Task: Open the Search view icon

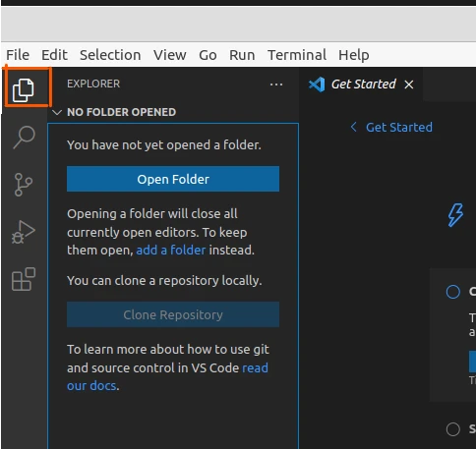Action: click(24, 137)
